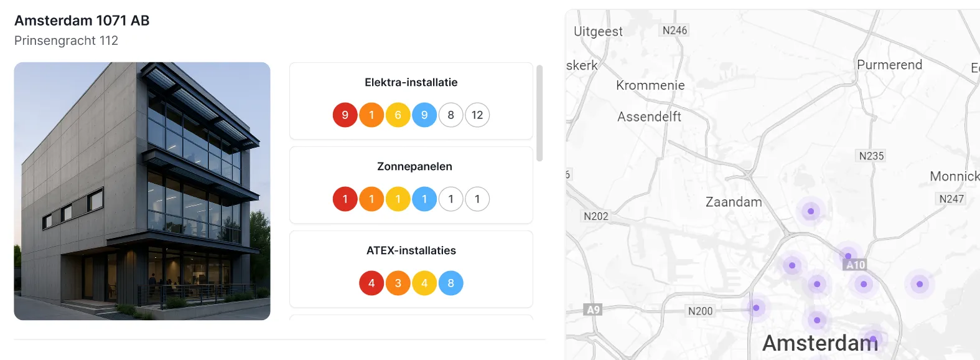Open the Zonnepanelen category heading
This screenshot has height=360, width=980.
coord(414,166)
